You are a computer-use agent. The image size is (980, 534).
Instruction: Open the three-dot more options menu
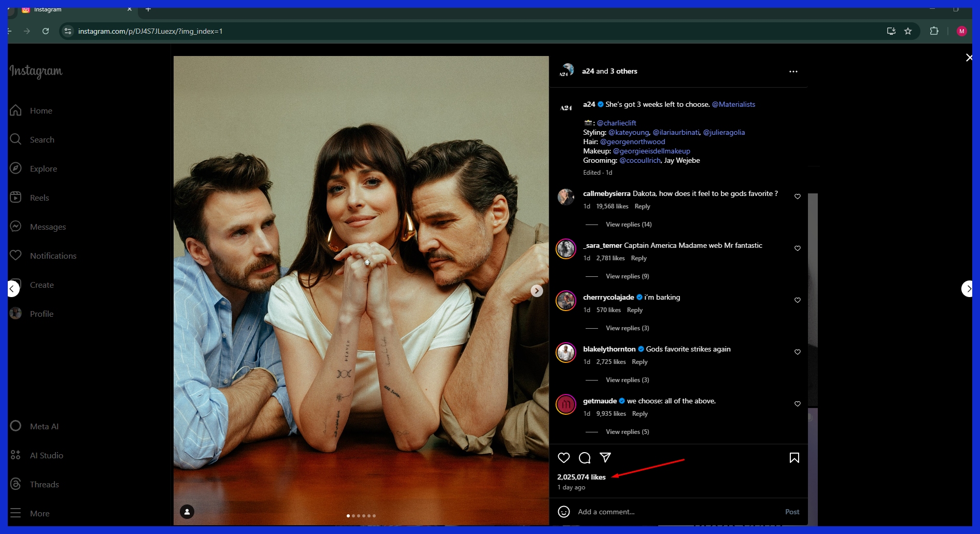(x=793, y=72)
